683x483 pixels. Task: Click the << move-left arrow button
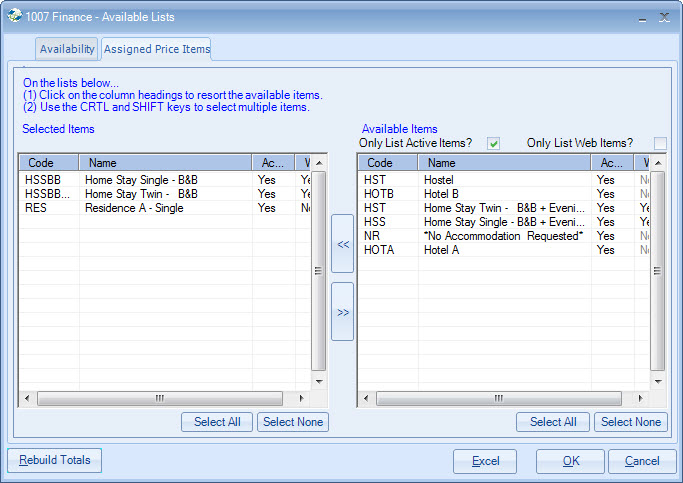(342, 242)
